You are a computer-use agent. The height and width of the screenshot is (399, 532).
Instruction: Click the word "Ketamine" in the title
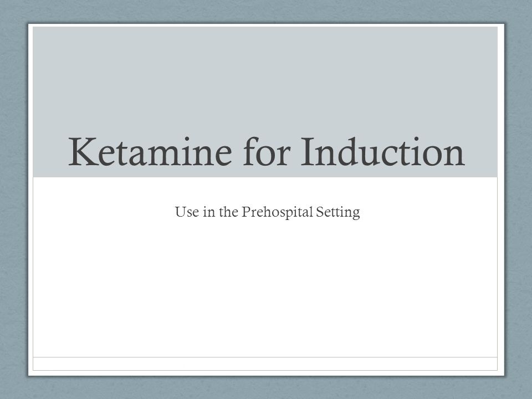click(150, 151)
